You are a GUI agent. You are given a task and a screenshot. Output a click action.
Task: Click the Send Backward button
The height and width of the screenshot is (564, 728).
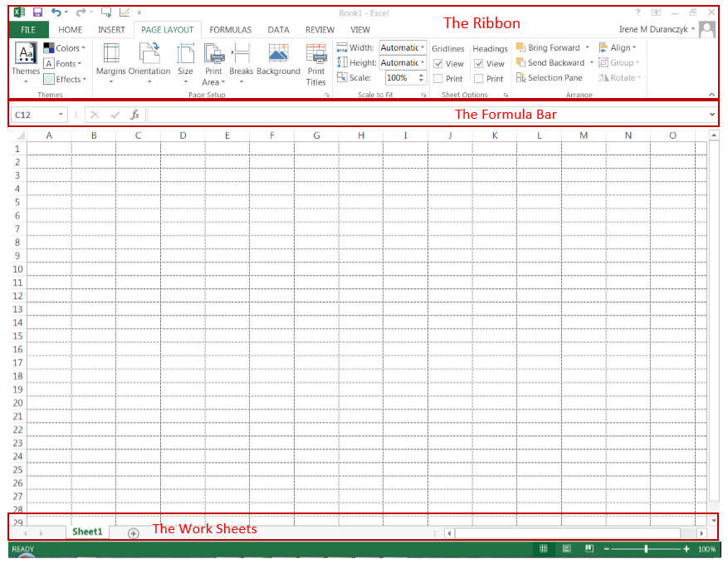(550, 62)
